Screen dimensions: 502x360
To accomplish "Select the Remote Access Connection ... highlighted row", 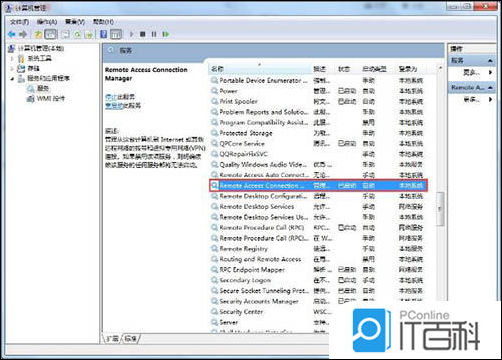I will click(318, 185).
